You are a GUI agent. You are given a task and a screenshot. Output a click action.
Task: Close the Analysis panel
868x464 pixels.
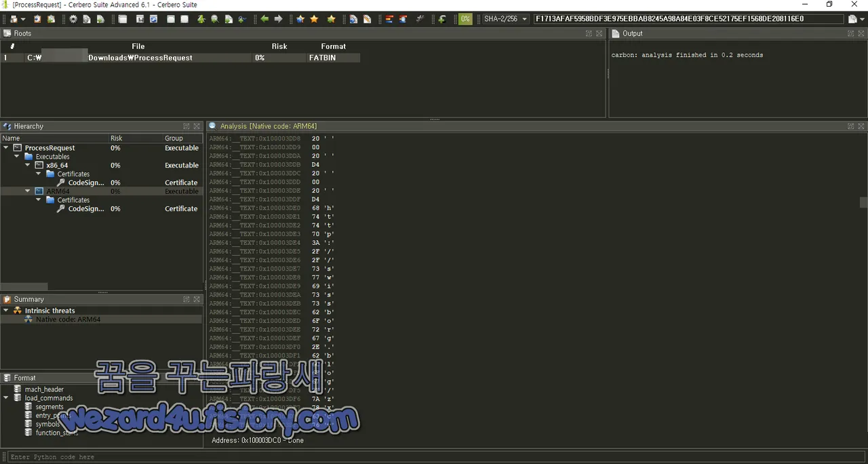(861, 126)
